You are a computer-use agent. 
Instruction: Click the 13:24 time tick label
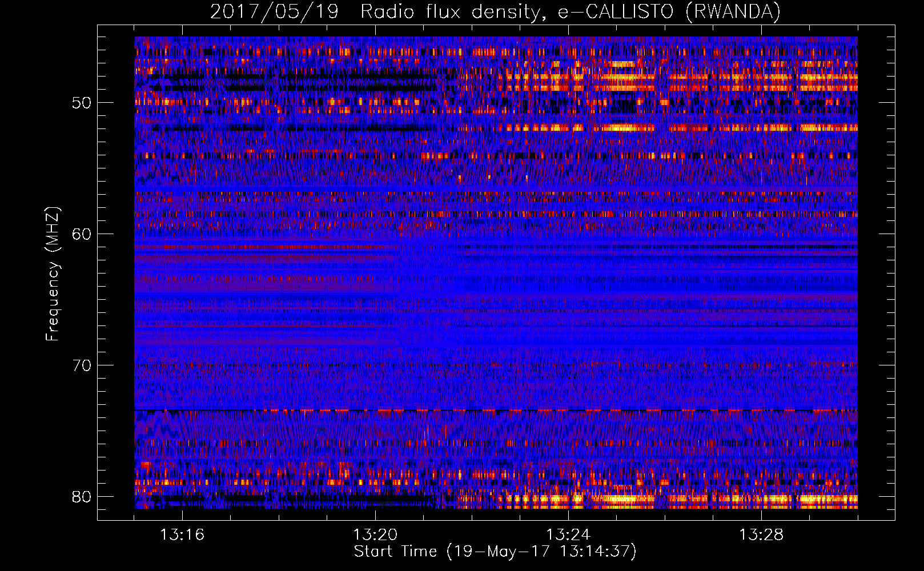coord(568,535)
